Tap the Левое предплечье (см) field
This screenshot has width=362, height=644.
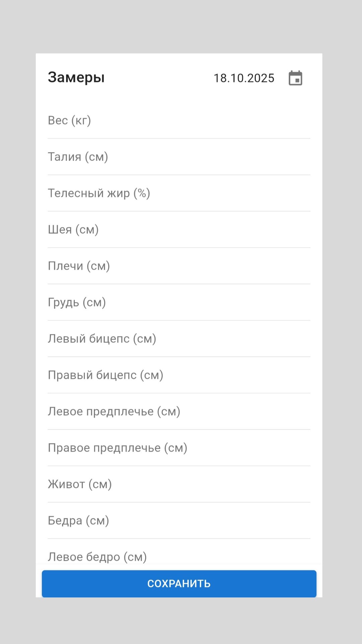pyautogui.click(x=179, y=412)
